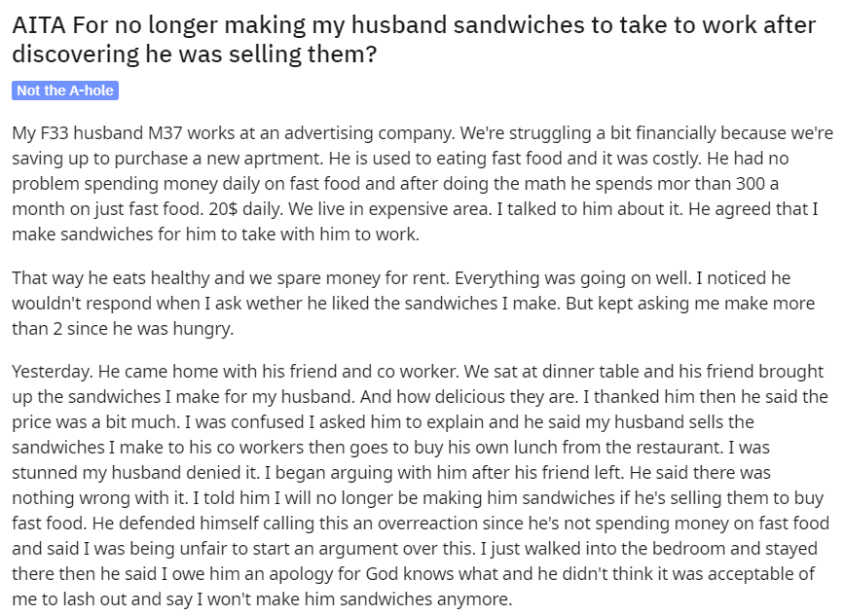
Task: Click the 'Not the A-hole' flair tag
Action: (x=65, y=91)
